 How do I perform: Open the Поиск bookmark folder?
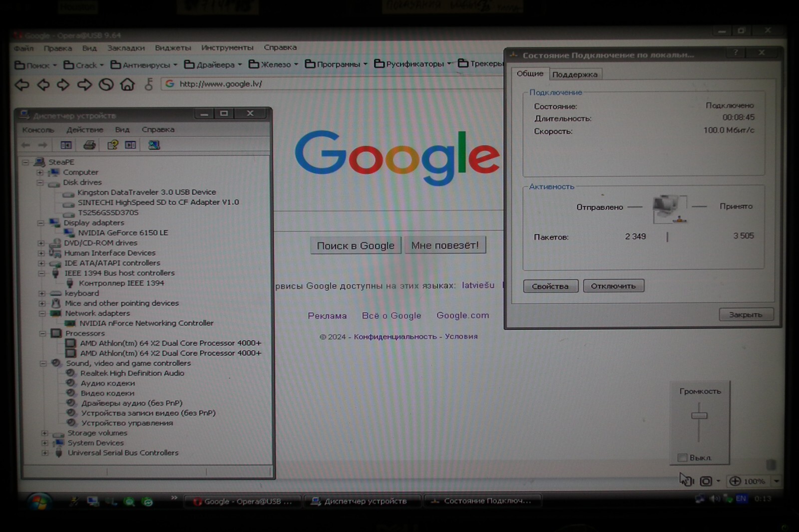36,65
